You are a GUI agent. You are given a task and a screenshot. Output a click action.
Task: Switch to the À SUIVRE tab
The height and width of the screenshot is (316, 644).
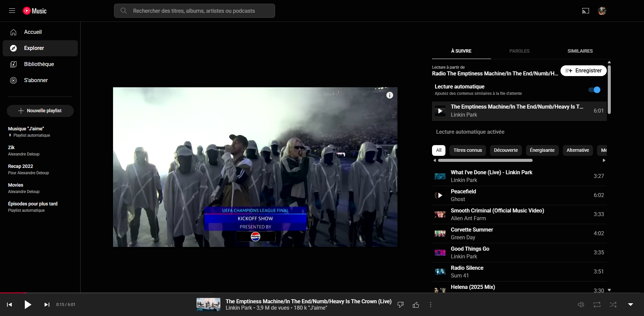pos(461,51)
